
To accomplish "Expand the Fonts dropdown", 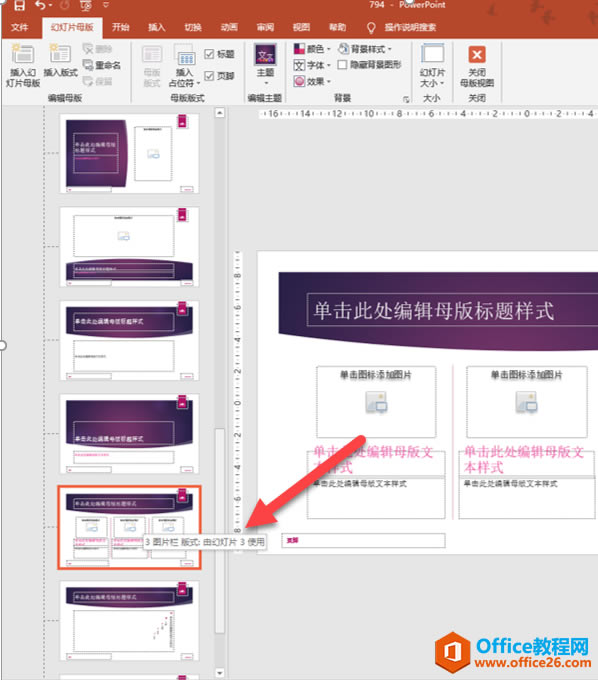I will coord(312,65).
